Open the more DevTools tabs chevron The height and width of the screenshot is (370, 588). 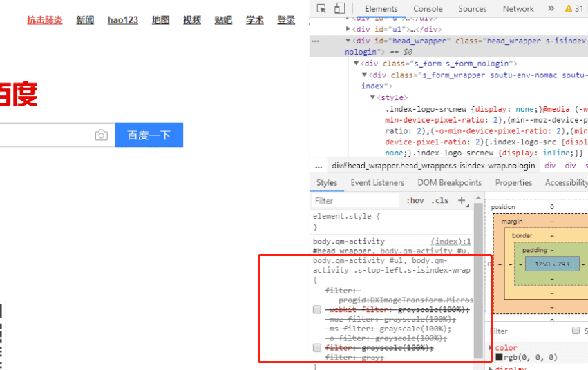[x=551, y=8]
